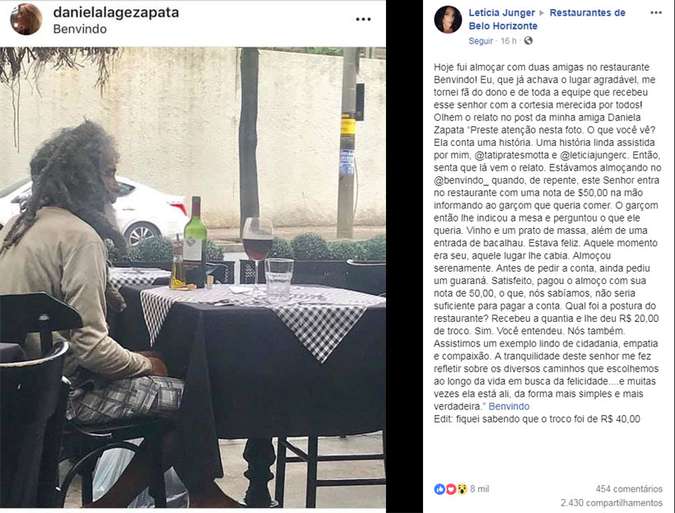Open the 454 comentários link
Screen dimensions: 675x513
point(629,489)
